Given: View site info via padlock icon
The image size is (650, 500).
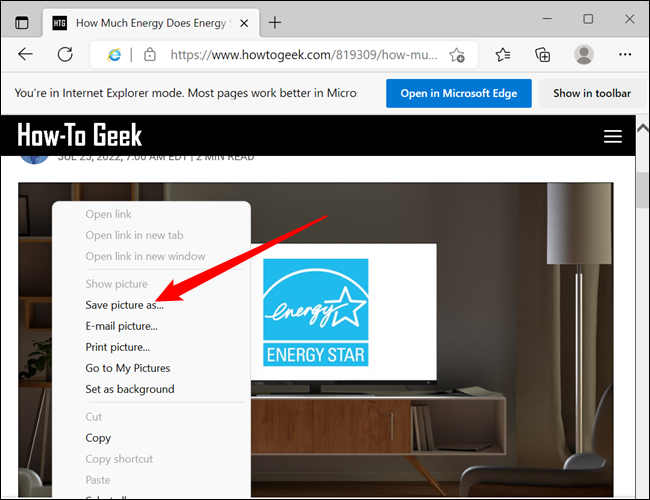Looking at the screenshot, I should coord(150,54).
